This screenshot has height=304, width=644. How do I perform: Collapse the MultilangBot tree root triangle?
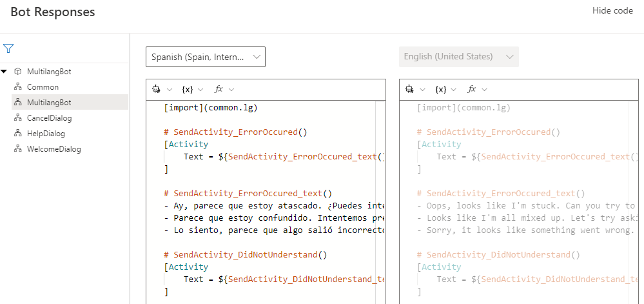point(4,72)
